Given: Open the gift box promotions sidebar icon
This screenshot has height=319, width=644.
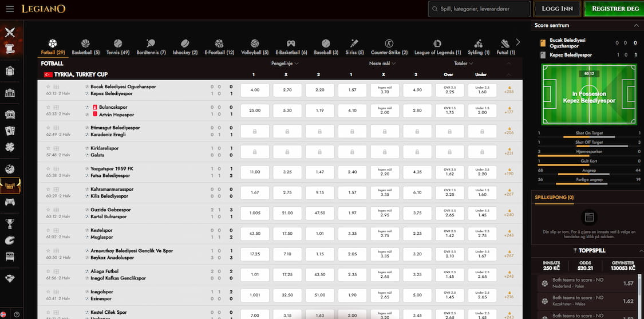Looking at the screenshot, I should click(10, 70).
